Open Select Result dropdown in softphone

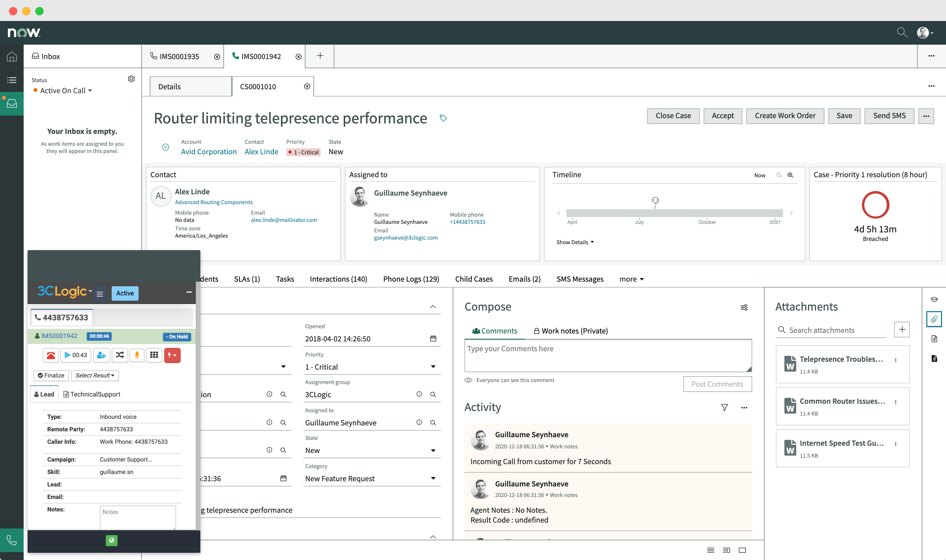(x=95, y=376)
